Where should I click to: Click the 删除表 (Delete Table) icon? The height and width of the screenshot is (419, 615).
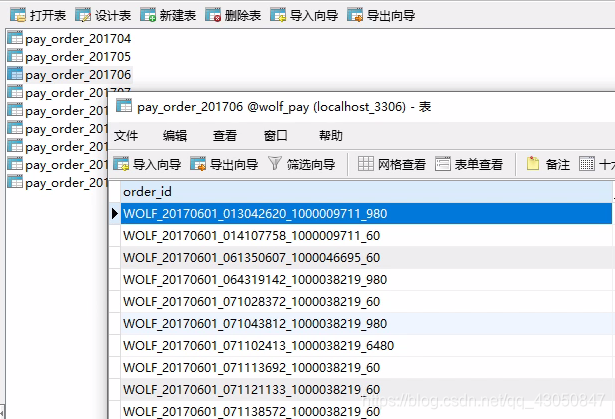(x=213, y=15)
